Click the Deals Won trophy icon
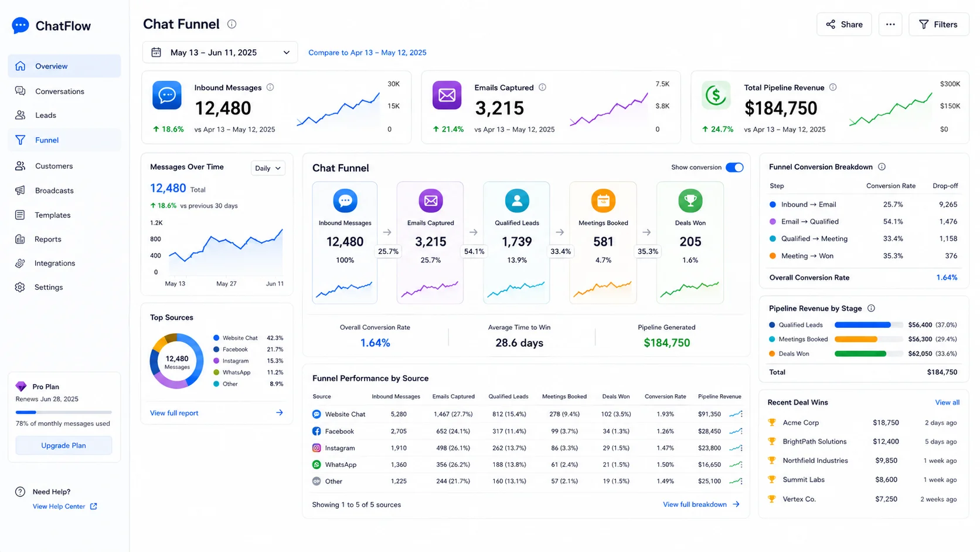The height and width of the screenshot is (552, 980). tap(690, 201)
